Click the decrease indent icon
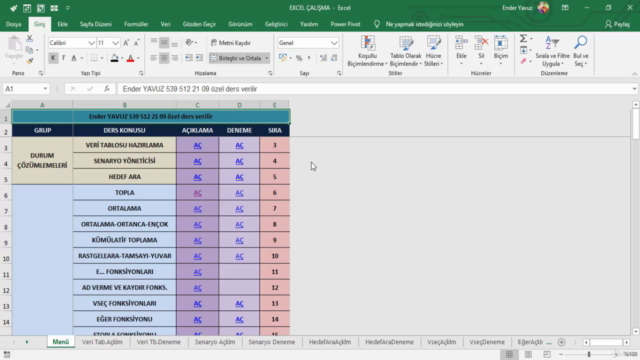This screenshot has height=360, width=640. (x=189, y=58)
